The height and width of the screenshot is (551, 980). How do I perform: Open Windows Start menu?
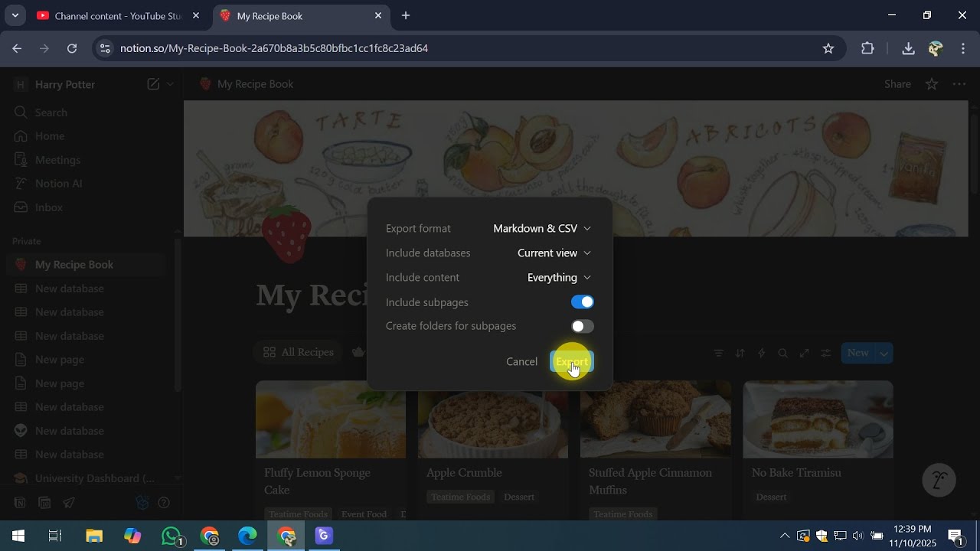(x=18, y=536)
